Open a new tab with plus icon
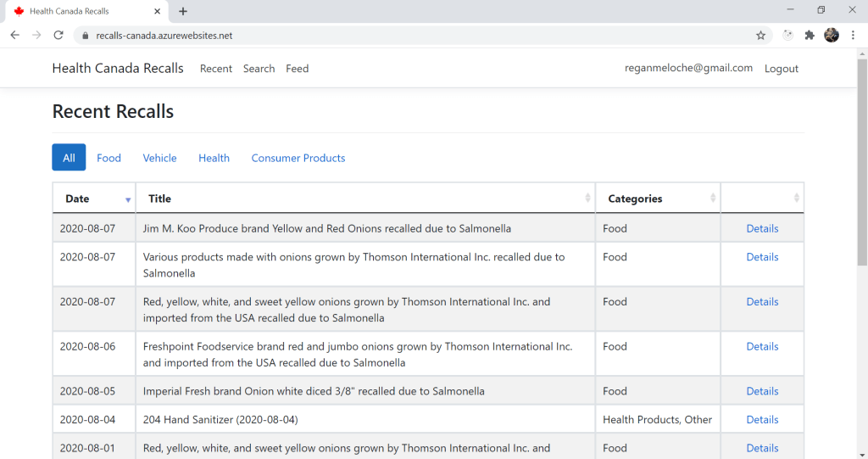Screen dimensions: 868x459 (183, 11)
